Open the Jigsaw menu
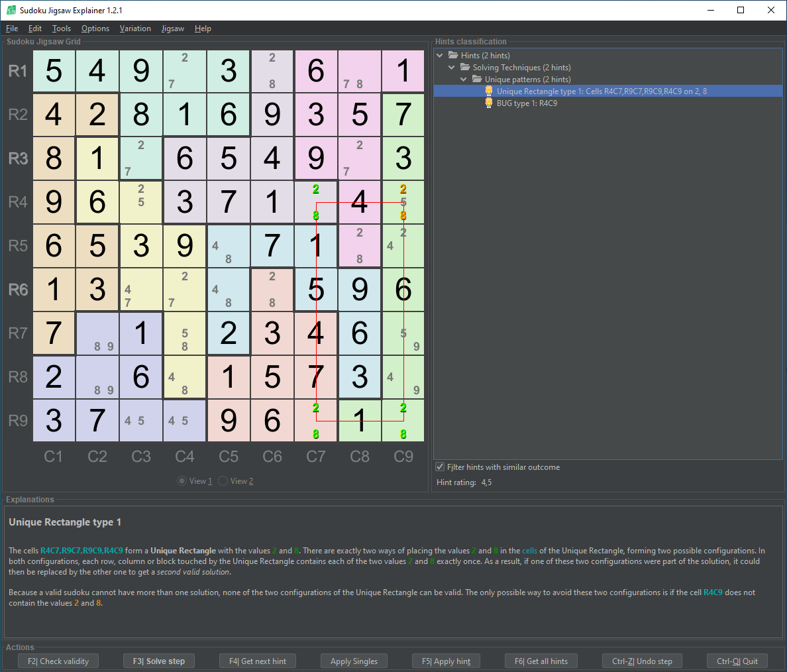 173,28
